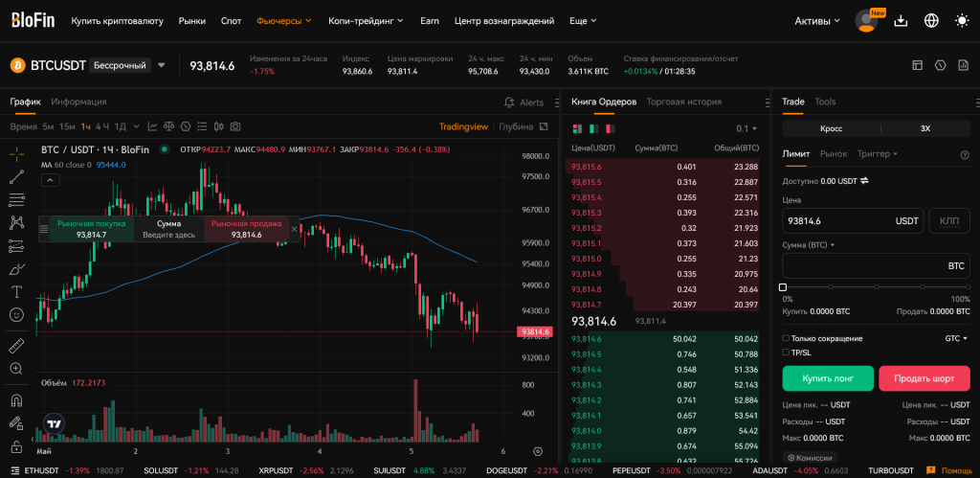
Task: Select the brush drawing tool
Action: click(17, 269)
